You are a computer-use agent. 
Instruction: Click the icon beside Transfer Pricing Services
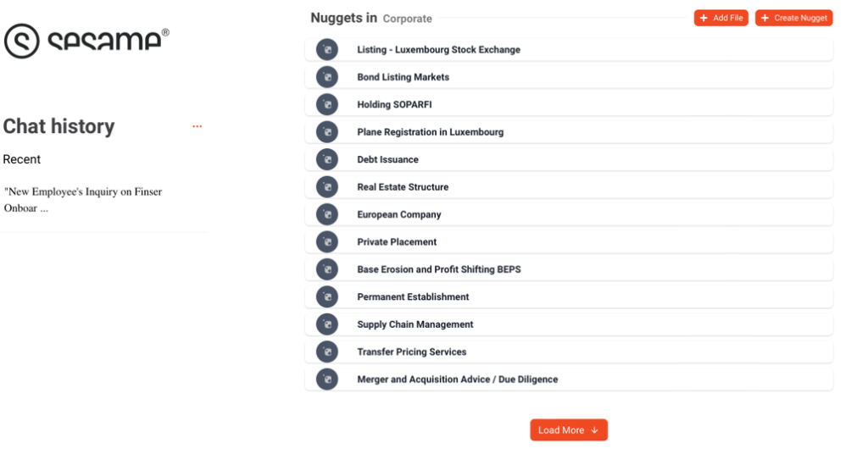(327, 352)
